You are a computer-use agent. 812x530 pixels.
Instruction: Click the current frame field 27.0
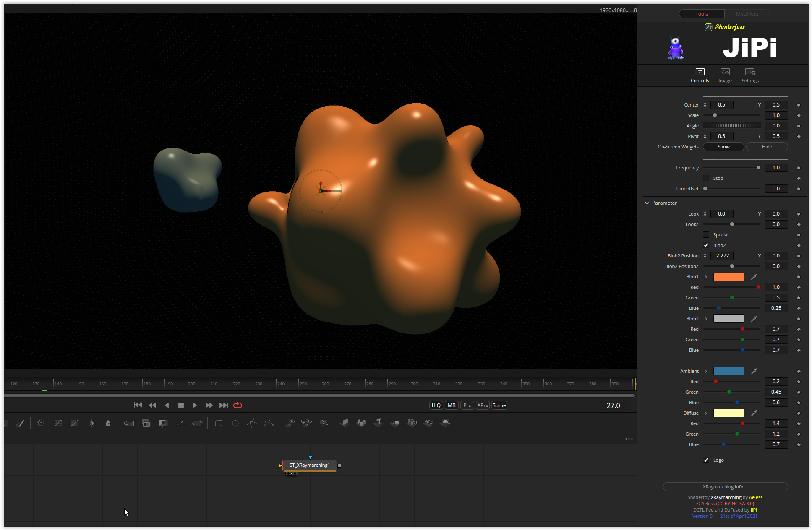point(614,405)
